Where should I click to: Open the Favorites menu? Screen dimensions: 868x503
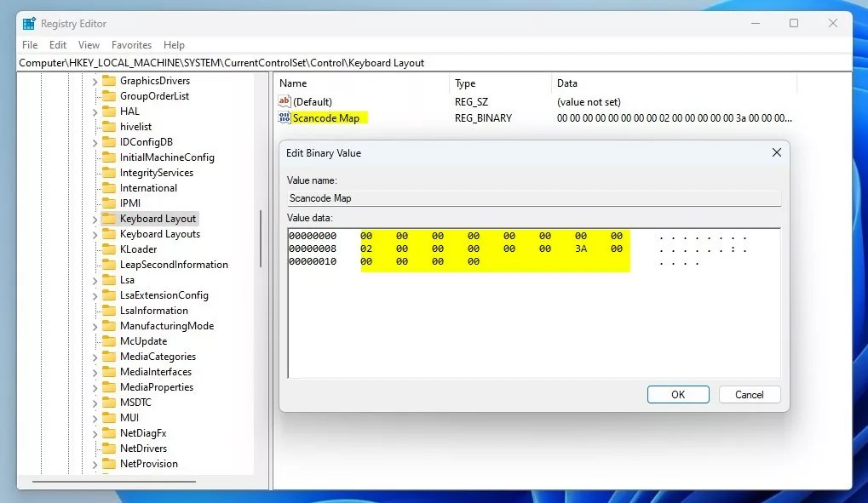131,44
